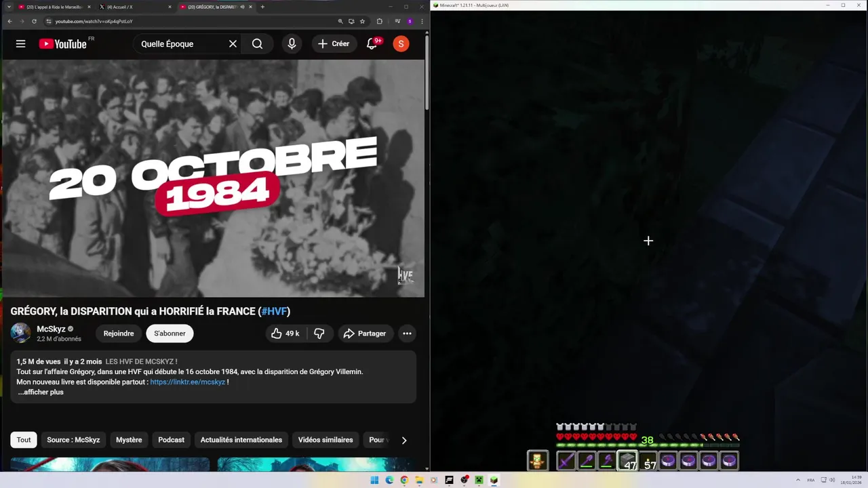Open the Windows Start menu
Screen dimensions: 868x488
(374, 480)
